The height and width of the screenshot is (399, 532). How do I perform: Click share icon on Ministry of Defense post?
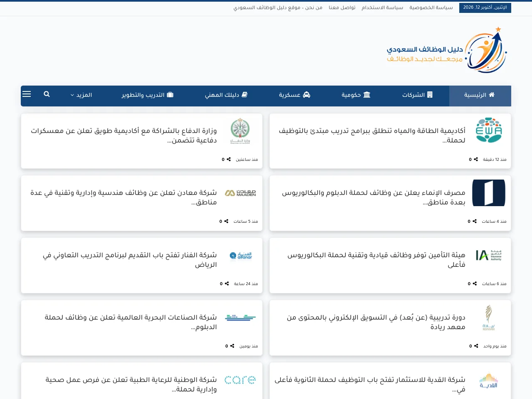coord(229,159)
